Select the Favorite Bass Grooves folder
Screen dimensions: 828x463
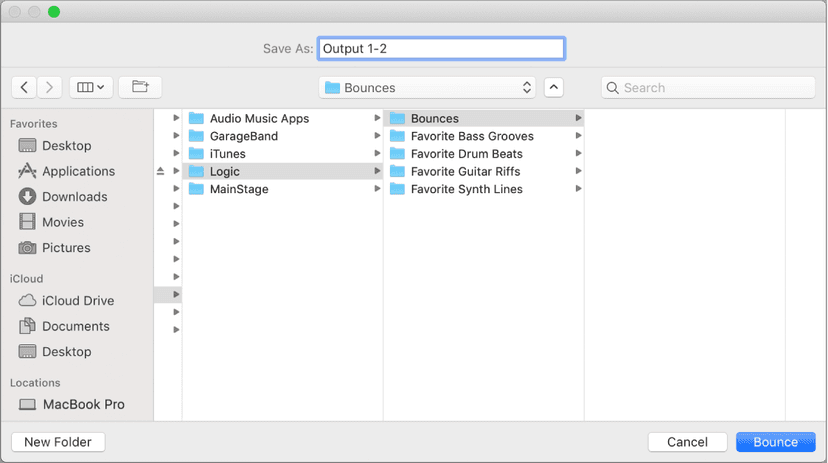click(484, 136)
